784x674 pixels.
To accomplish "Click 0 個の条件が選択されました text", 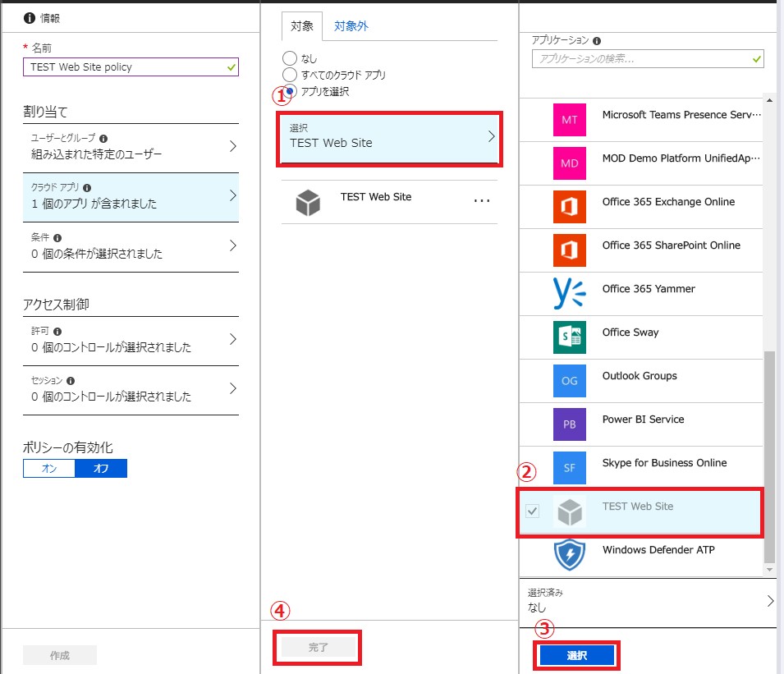I will (97, 254).
